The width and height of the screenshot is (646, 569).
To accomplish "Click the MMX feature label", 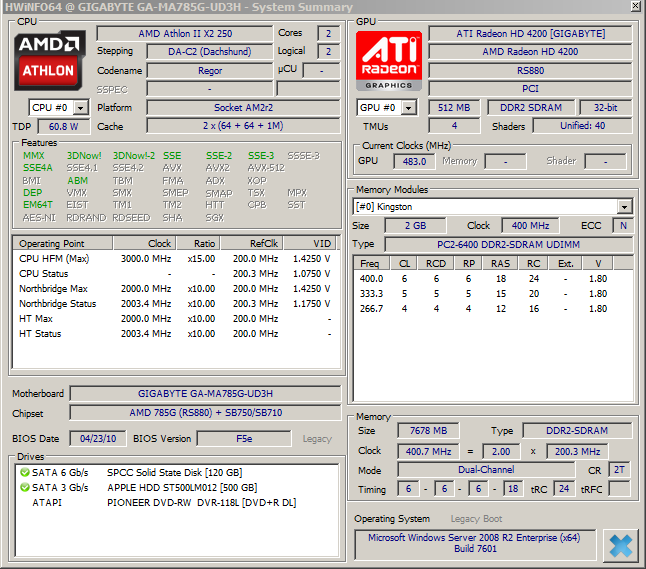I will click(x=33, y=156).
